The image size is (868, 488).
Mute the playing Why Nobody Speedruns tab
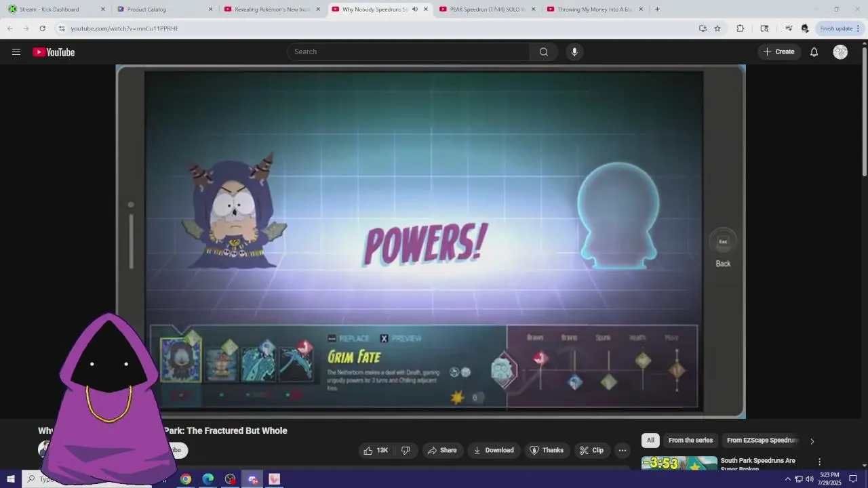(414, 9)
